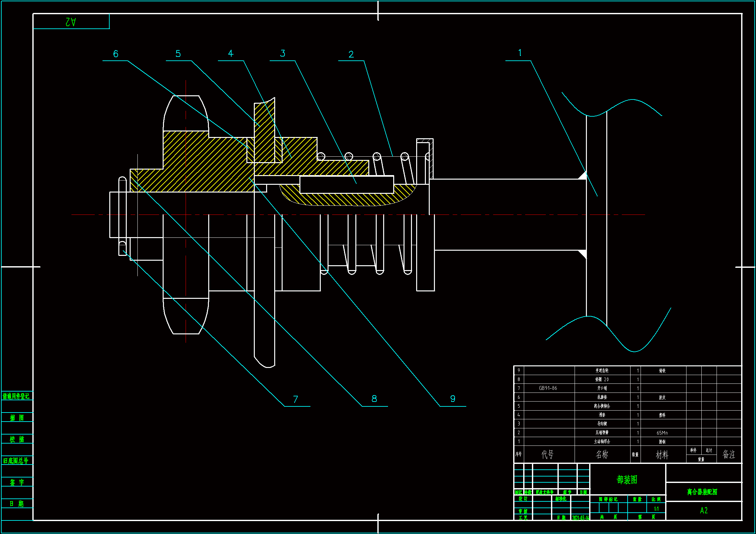This screenshot has width=756, height=534.
Task: Click the 离合器装配图 drawing name
Action: (x=702, y=492)
